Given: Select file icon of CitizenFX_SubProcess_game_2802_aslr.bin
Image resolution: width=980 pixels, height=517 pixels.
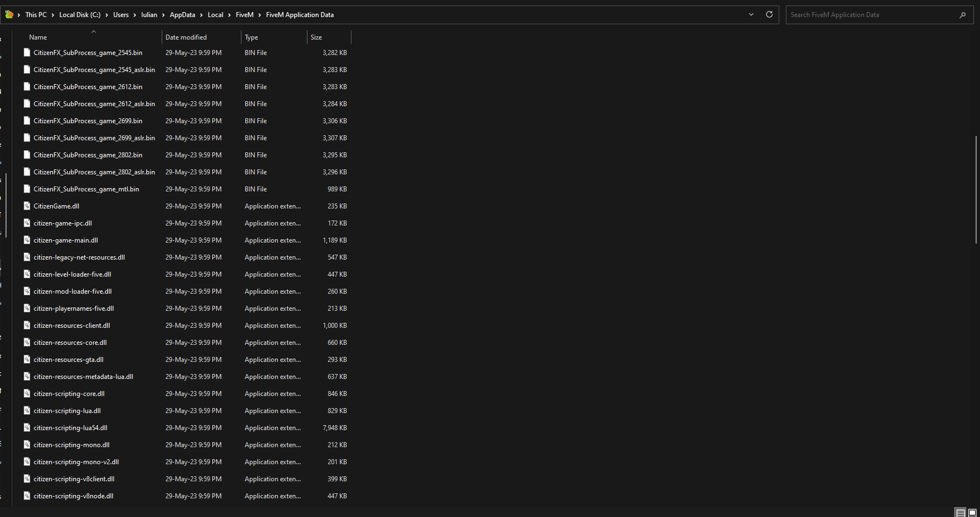Looking at the screenshot, I should click(27, 172).
